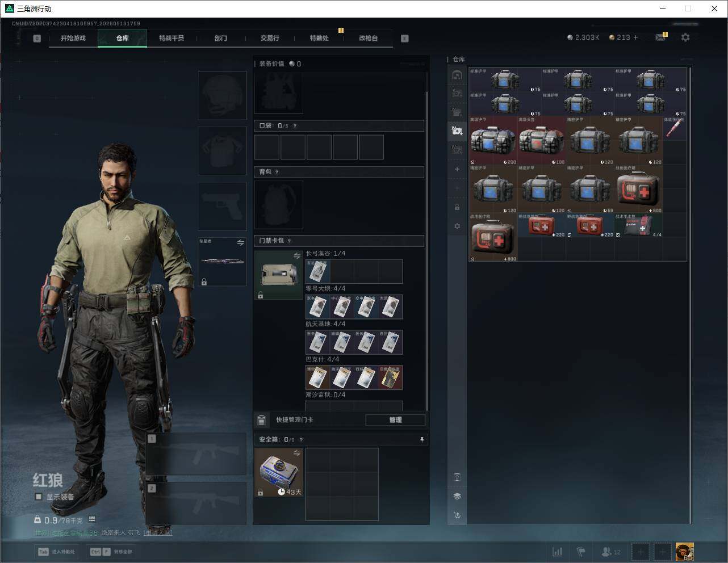Click the help icon beside 口袋

pos(295,126)
